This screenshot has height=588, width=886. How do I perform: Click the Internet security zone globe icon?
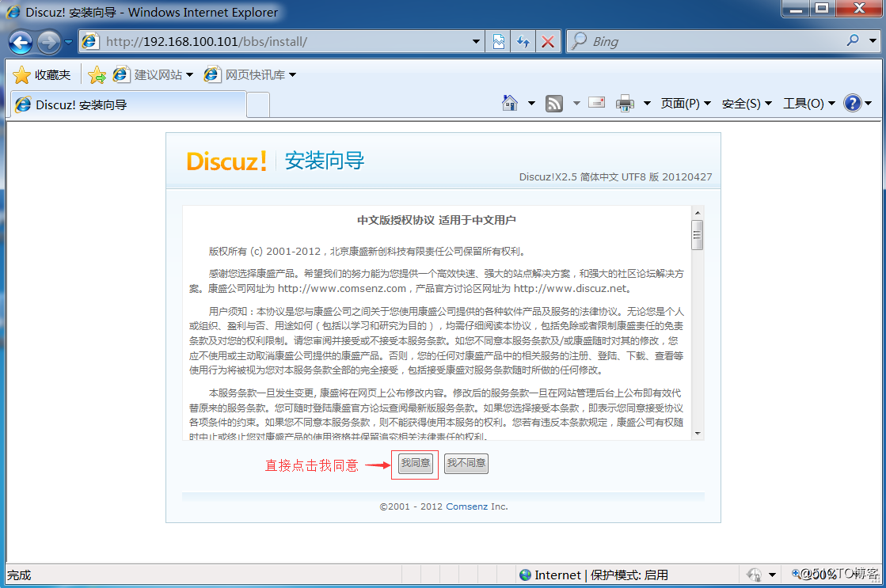click(x=526, y=575)
